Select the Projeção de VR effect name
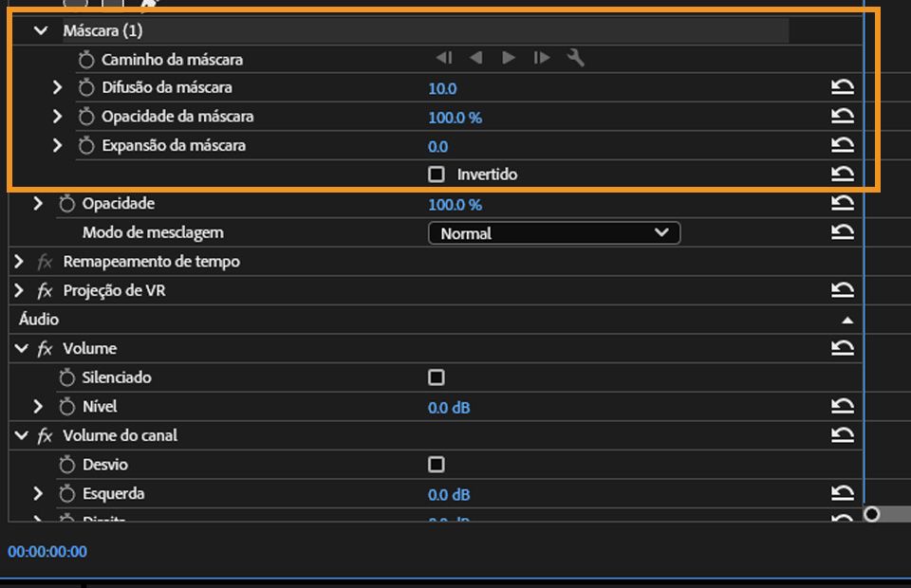This screenshot has height=588, width=911. [115, 291]
